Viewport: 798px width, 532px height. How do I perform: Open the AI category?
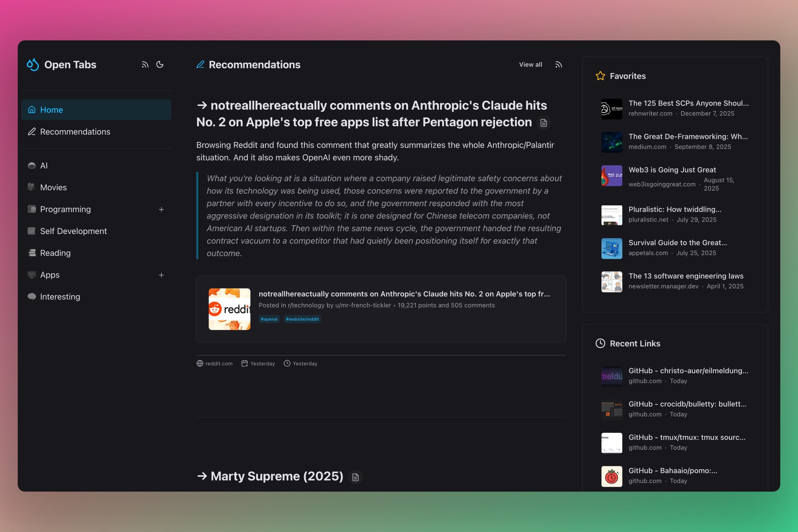coord(44,166)
